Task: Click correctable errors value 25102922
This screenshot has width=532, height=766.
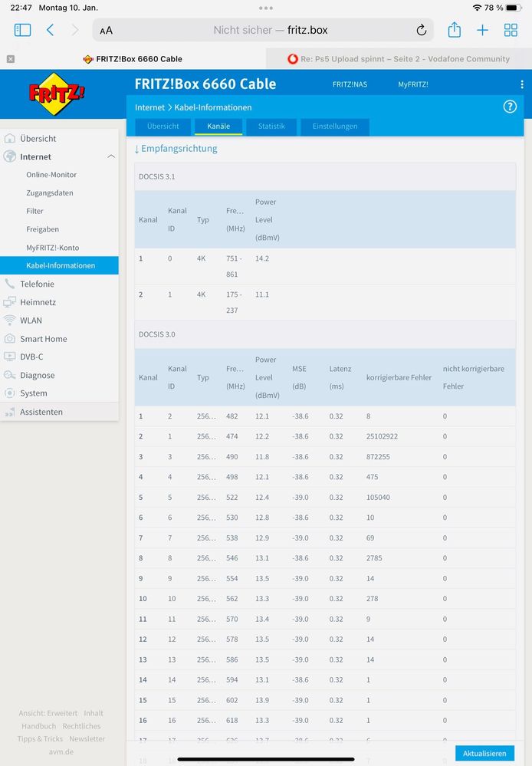Action: (382, 436)
